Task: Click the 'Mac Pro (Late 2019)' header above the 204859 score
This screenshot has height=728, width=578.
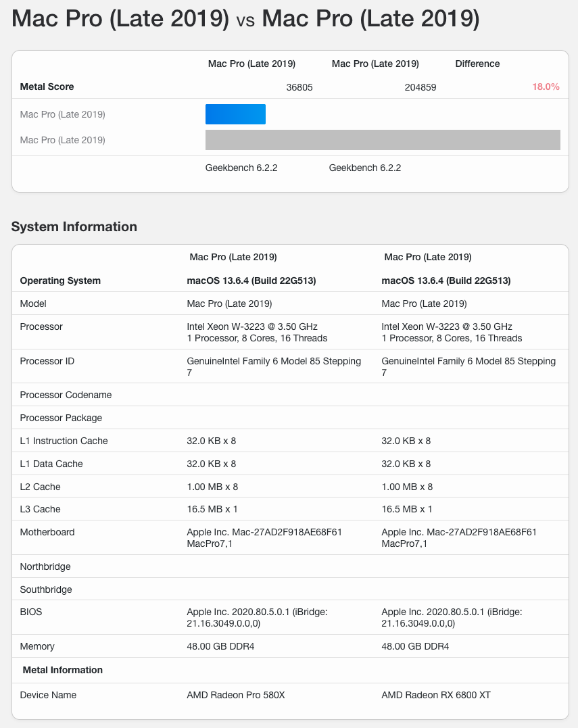Action: tap(375, 64)
